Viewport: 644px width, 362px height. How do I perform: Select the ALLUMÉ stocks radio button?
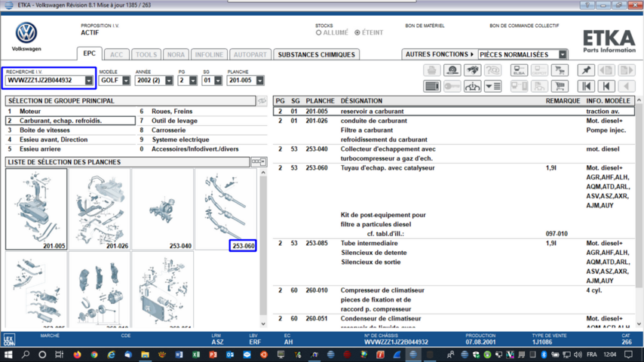[x=319, y=33]
